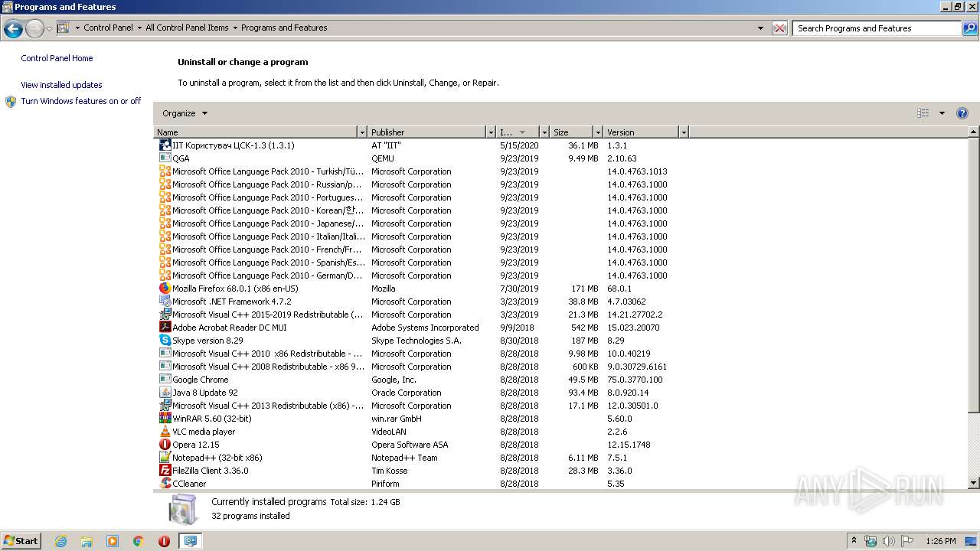
Task: Stop loading with the red X button
Action: (x=779, y=28)
